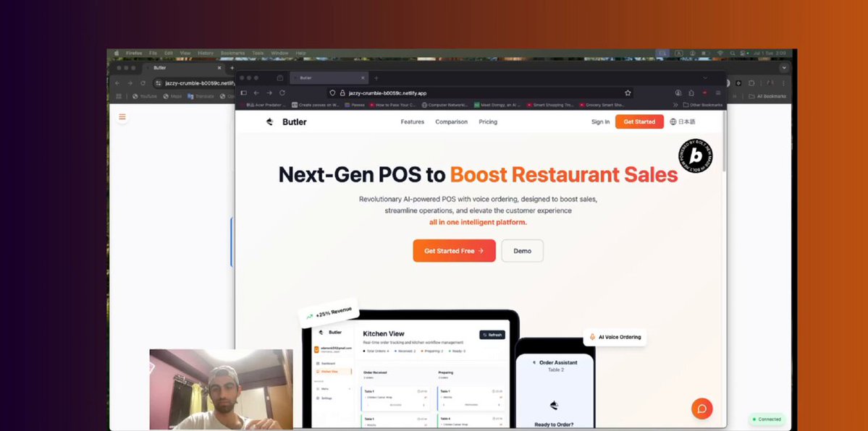
Task: Click the Chrome address bar with jazzy-crumble URL
Action: (x=194, y=83)
